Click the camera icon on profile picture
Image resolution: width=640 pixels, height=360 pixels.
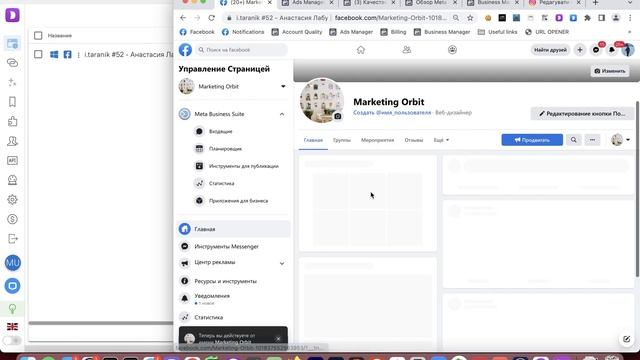click(338, 116)
